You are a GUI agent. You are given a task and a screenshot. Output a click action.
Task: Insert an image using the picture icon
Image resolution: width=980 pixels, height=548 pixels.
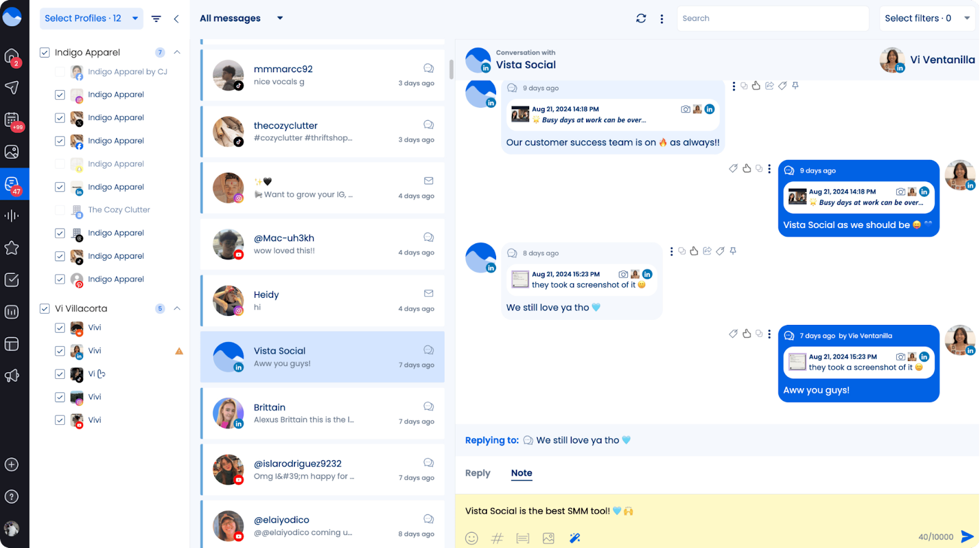point(548,538)
